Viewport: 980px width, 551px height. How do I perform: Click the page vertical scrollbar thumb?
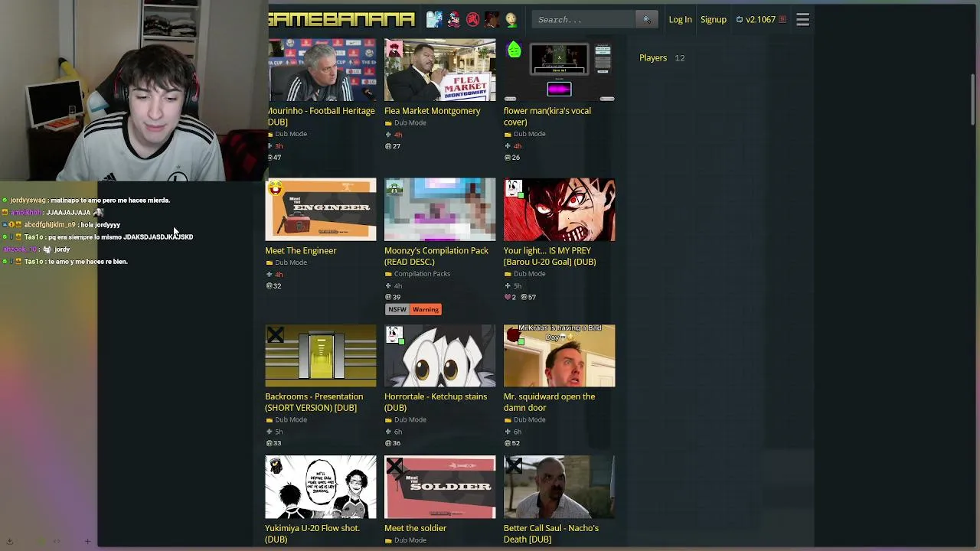(x=973, y=99)
